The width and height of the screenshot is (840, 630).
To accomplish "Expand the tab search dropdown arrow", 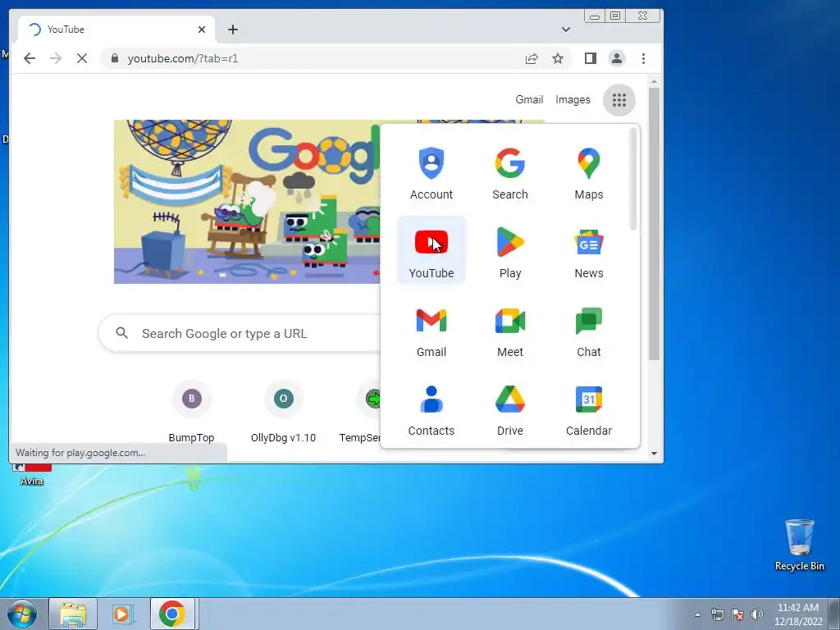I will (566, 30).
